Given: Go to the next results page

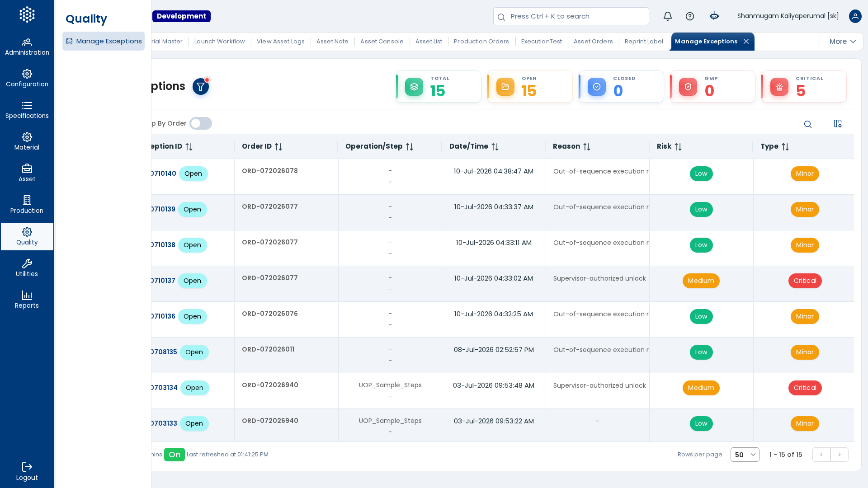Looking at the screenshot, I should point(840,455).
